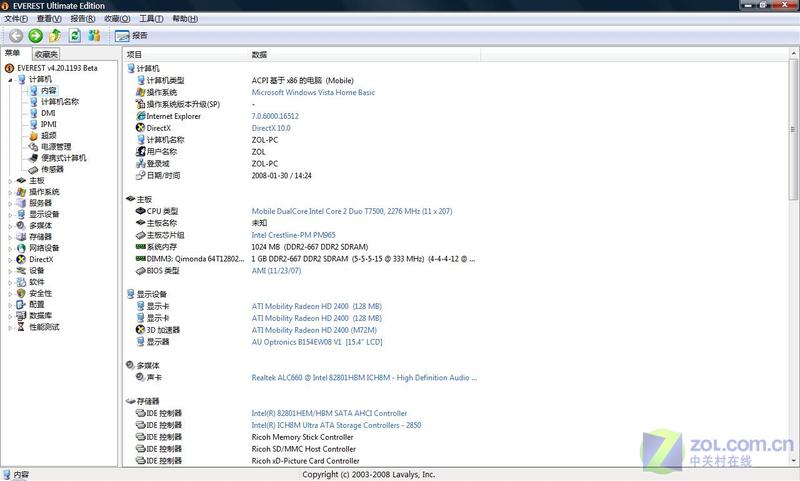Screen dimensions: 800x481
Task: Select 电源管理 in the tree
Action: [56, 146]
